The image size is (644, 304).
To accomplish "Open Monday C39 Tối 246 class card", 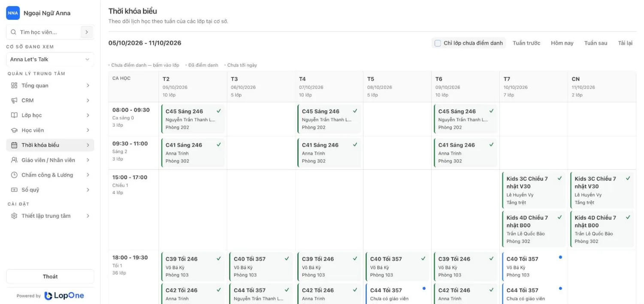I will 193,267.
